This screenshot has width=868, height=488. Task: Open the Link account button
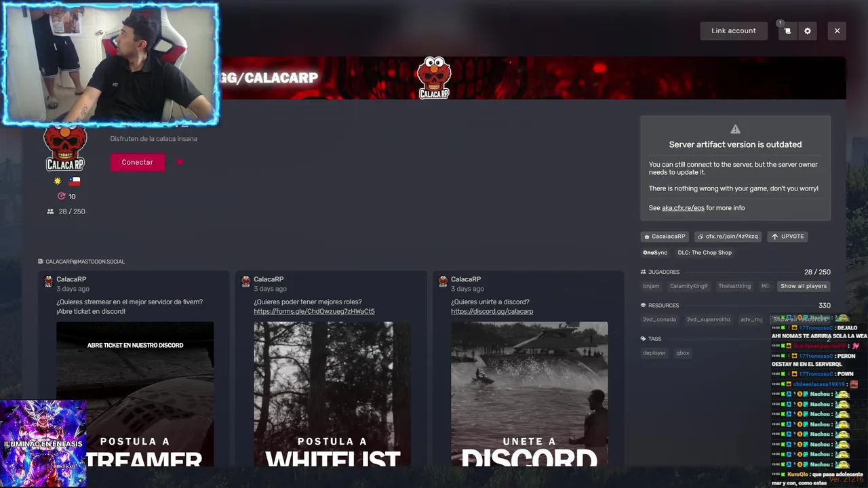pyautogui.click(x=734, y=30)
